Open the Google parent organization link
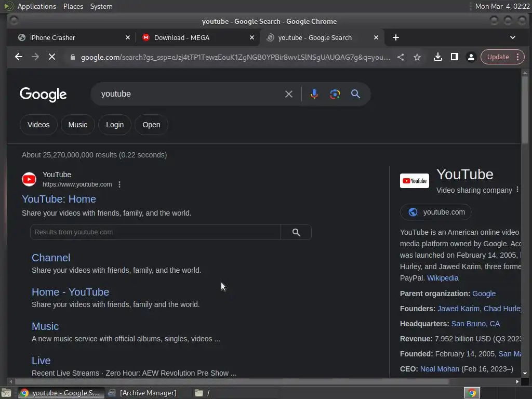This screenshot has width=532, height=399. [484, 294]
